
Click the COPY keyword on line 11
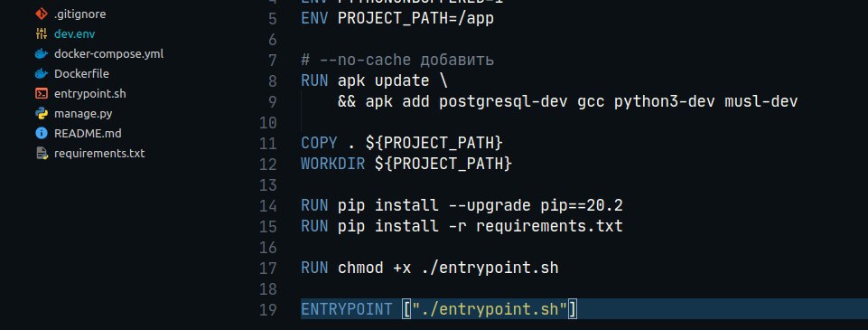(319, 144)
